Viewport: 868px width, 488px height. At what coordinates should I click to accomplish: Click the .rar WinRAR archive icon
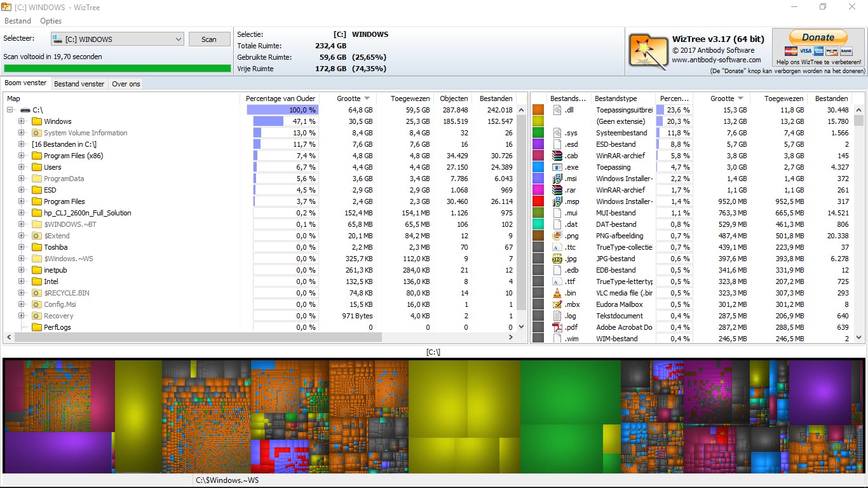point(557,190)
